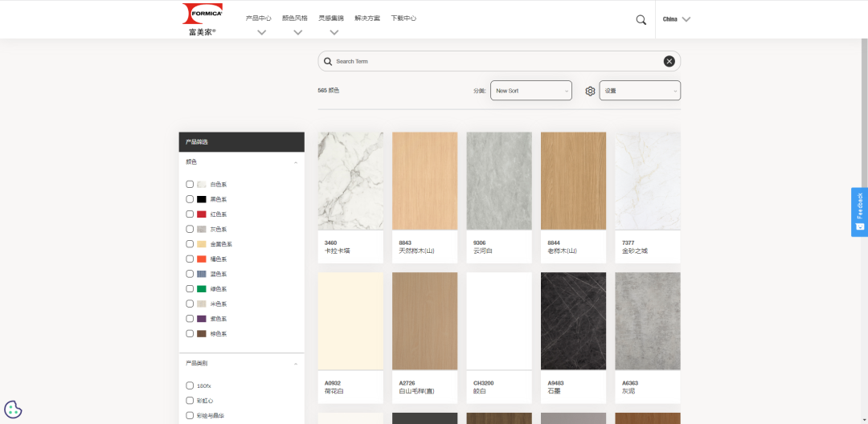The image size is (868, 424).
Task: Go to 解决方案 page
Action: (x=367, y=18)
